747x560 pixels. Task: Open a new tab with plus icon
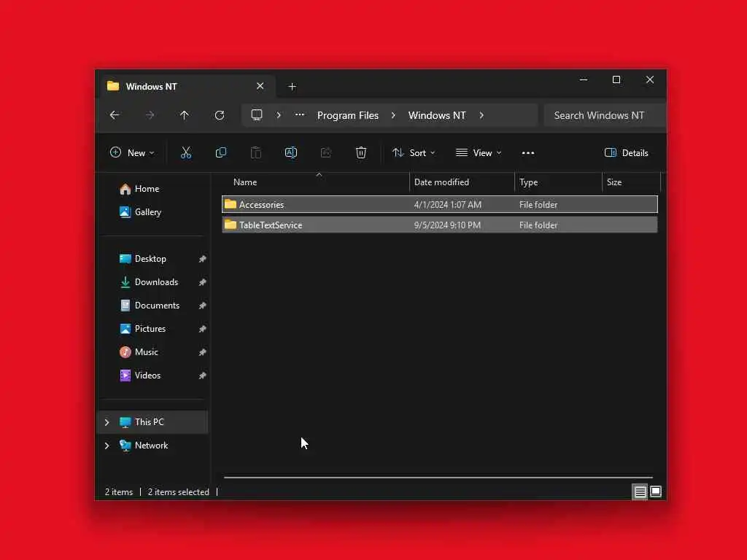(x=292, y=87)
